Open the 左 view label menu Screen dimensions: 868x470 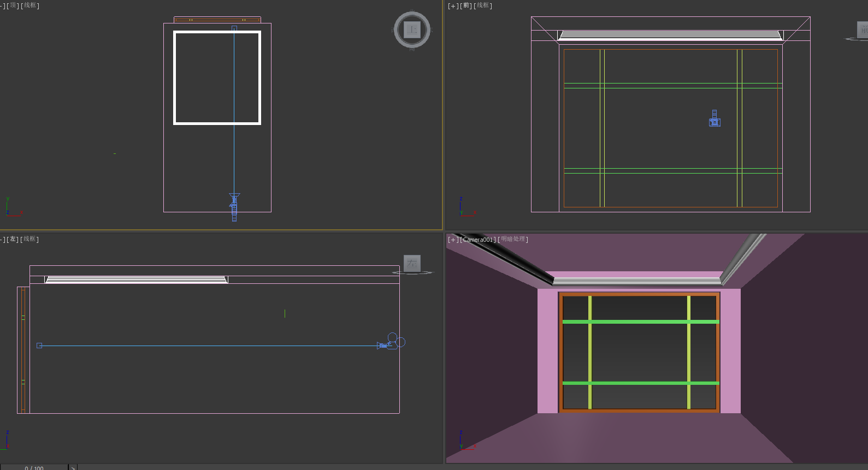click(13, 239)
